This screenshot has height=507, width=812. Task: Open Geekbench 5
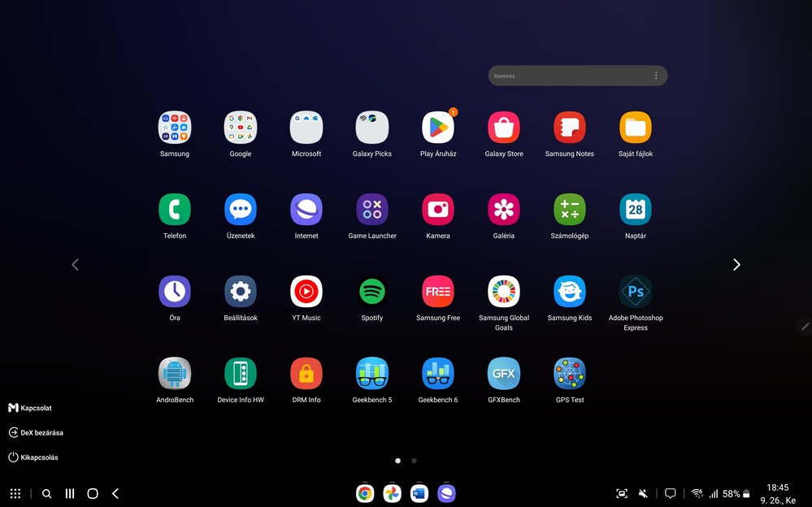coord(371,374)
